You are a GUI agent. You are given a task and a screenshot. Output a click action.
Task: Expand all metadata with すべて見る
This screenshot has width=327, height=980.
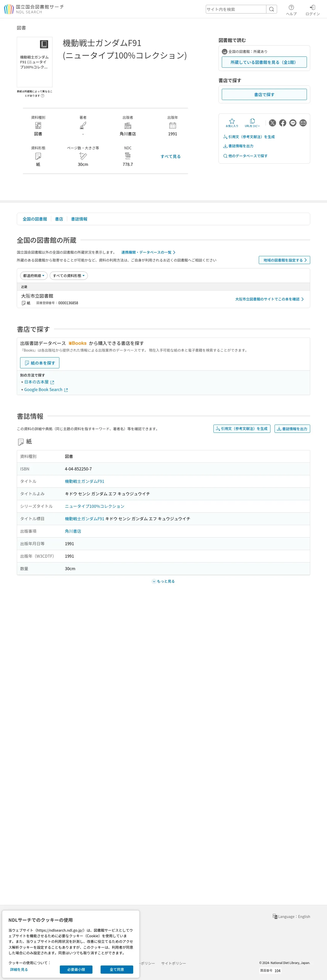(171, 156)
